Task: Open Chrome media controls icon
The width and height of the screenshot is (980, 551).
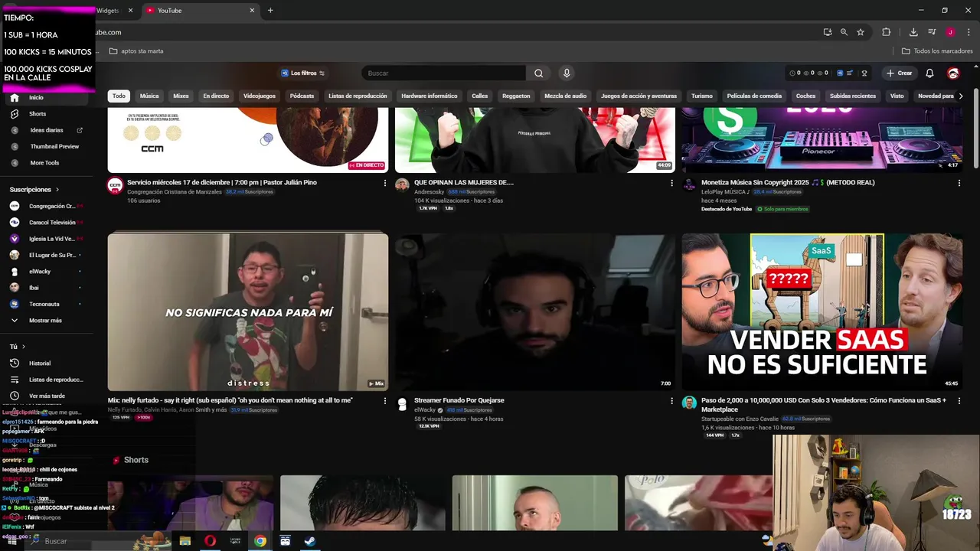Action: tap(932, 32)
